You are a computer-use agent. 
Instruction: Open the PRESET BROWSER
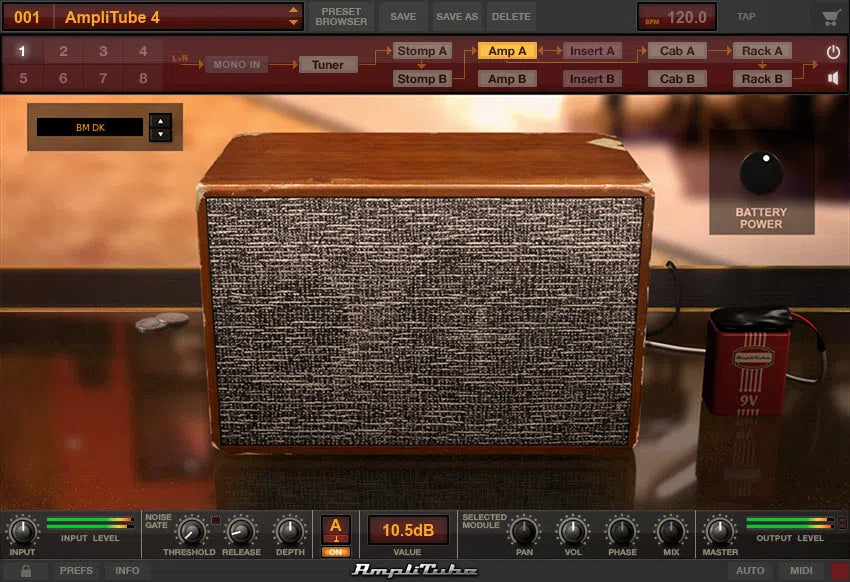(x=341, y=16)
